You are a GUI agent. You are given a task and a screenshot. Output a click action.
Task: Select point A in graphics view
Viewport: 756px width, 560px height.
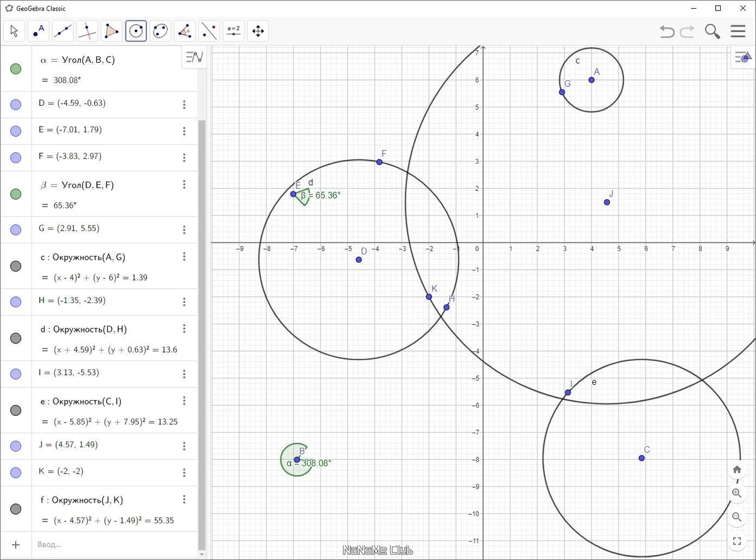click(x=592, y=80)
